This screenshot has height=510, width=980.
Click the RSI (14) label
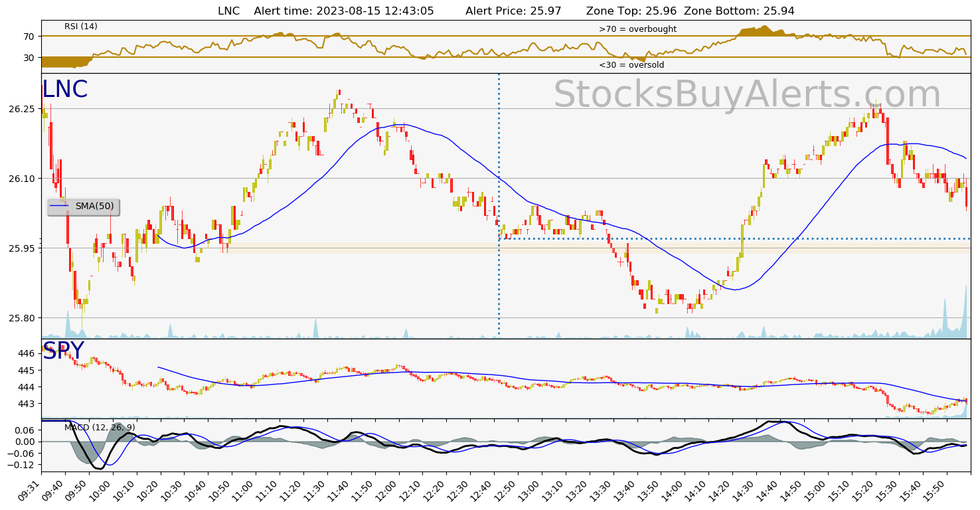pyautogui.click(x=81, y=27)
